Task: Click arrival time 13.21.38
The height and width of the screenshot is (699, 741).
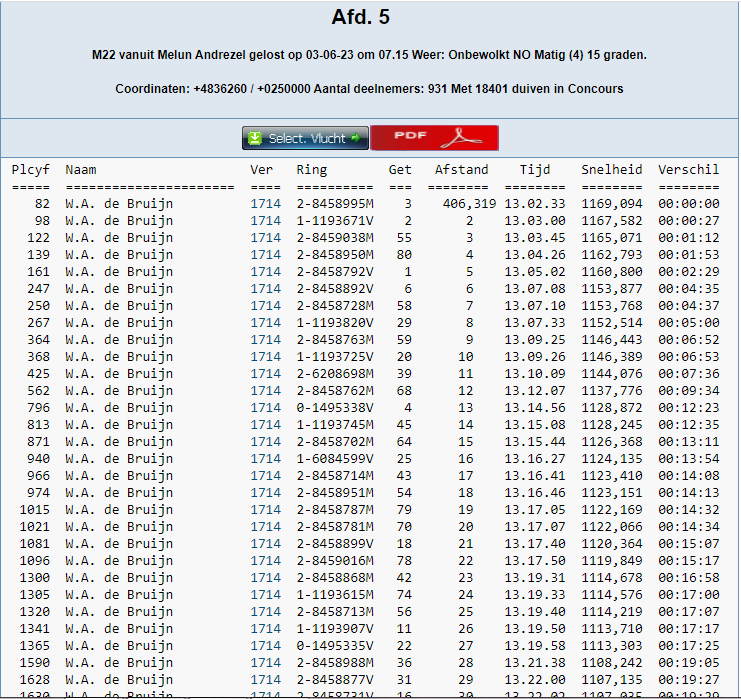Action: click(x=535, y=663)
